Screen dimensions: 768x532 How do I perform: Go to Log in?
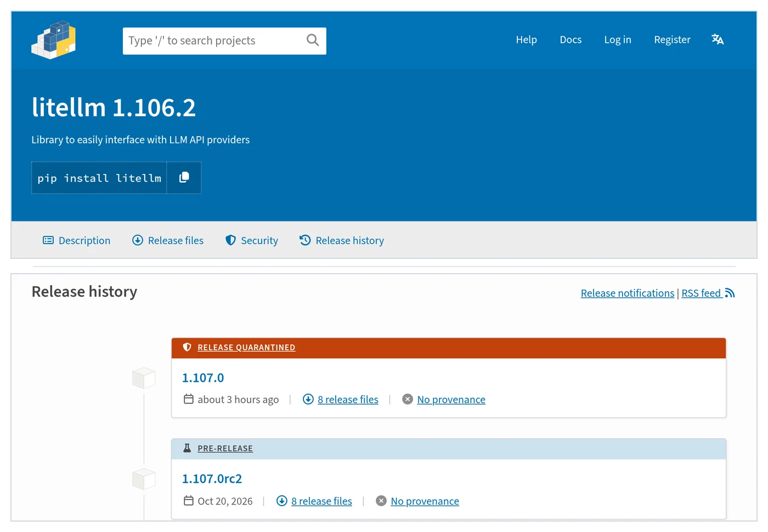618,39
